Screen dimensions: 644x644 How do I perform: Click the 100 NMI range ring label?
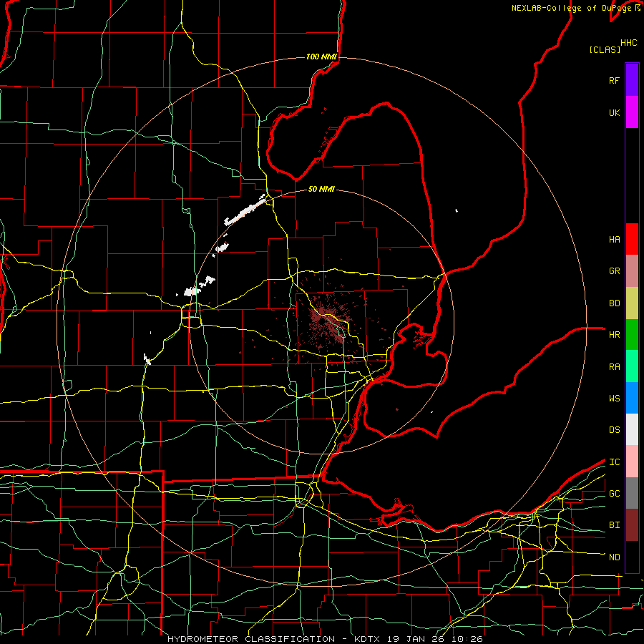321,57
